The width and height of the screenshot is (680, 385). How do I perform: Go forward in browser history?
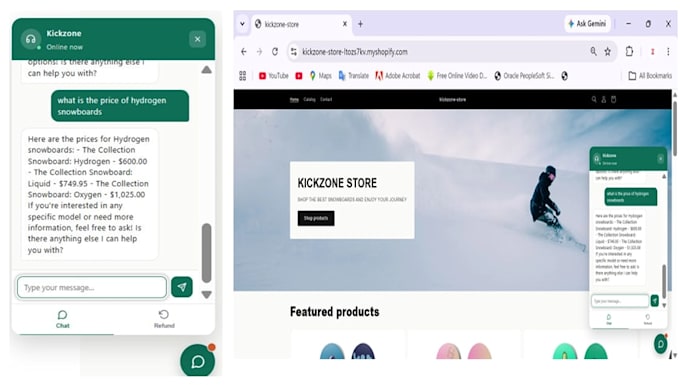click(259, 52)
